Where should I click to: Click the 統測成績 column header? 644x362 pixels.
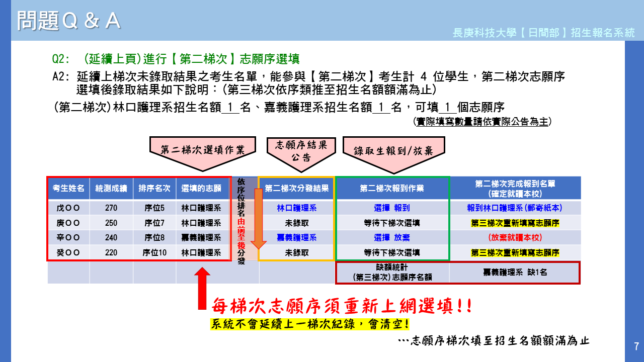pyautogui.click(x=111, y=189)
